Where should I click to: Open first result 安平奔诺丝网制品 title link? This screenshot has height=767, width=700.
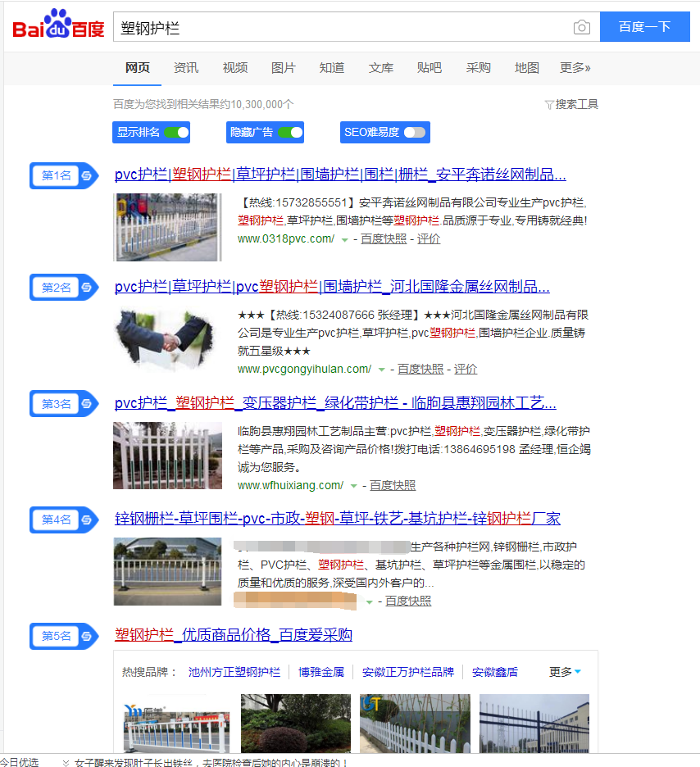pos(340,175)
